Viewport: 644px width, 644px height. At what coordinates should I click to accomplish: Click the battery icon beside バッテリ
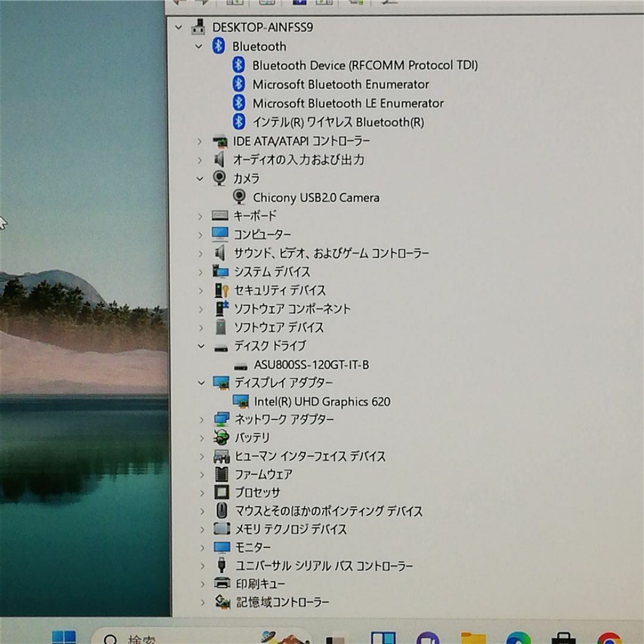pos(221,438)
